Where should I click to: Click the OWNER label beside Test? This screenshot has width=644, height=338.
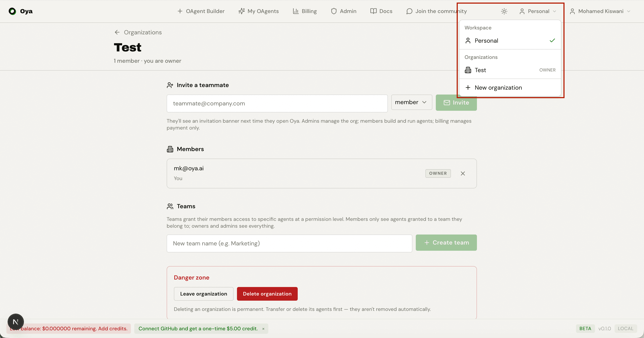547,70
